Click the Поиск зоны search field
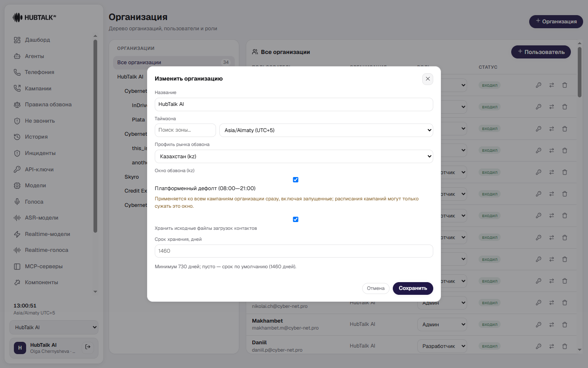This screenshot has width=588, height=368. [185, 130]
